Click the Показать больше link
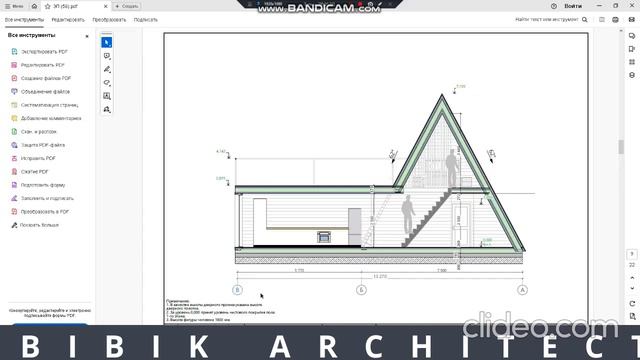 coord(39,225)
